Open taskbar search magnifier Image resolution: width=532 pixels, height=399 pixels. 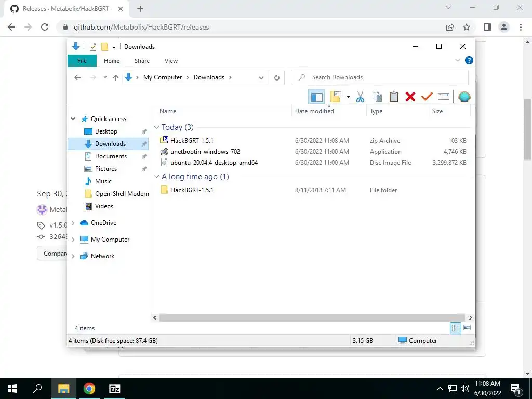click(x=37, y=389)
